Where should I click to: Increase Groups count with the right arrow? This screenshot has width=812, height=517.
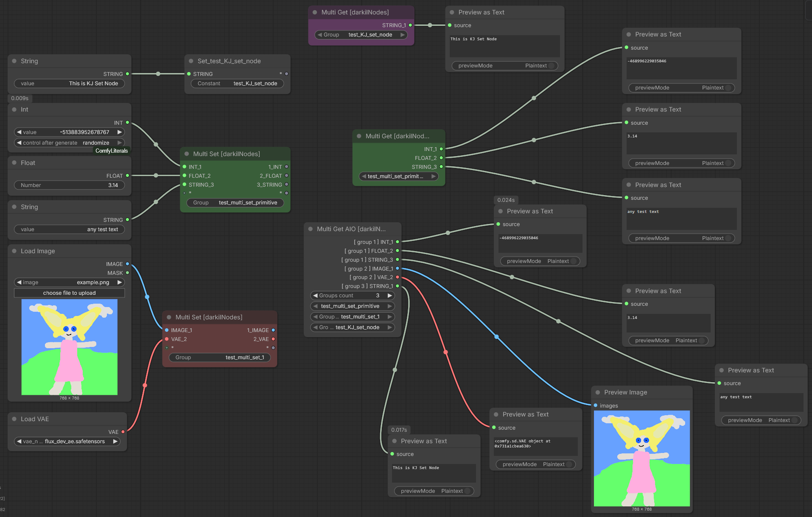[x=389, y=296]
